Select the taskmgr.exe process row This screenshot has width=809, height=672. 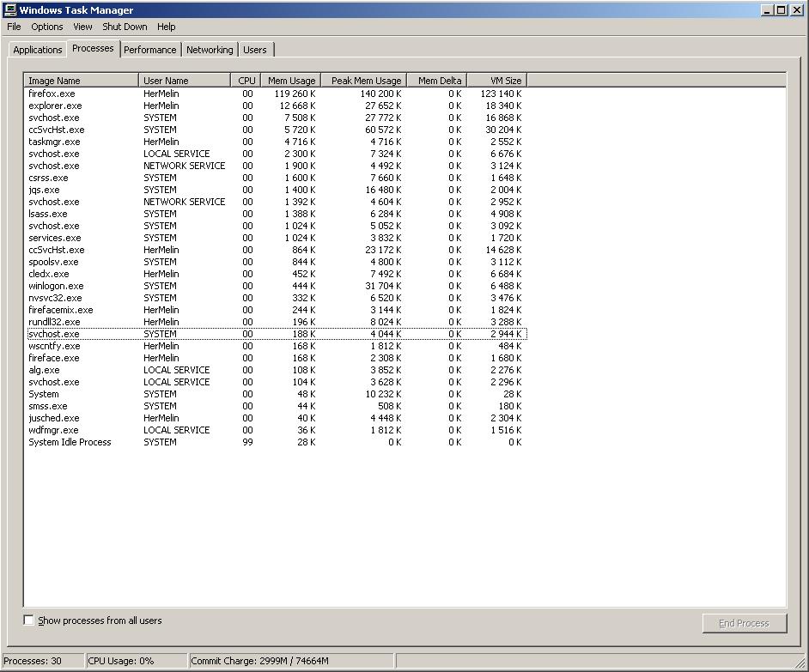[x=277, y=142]
